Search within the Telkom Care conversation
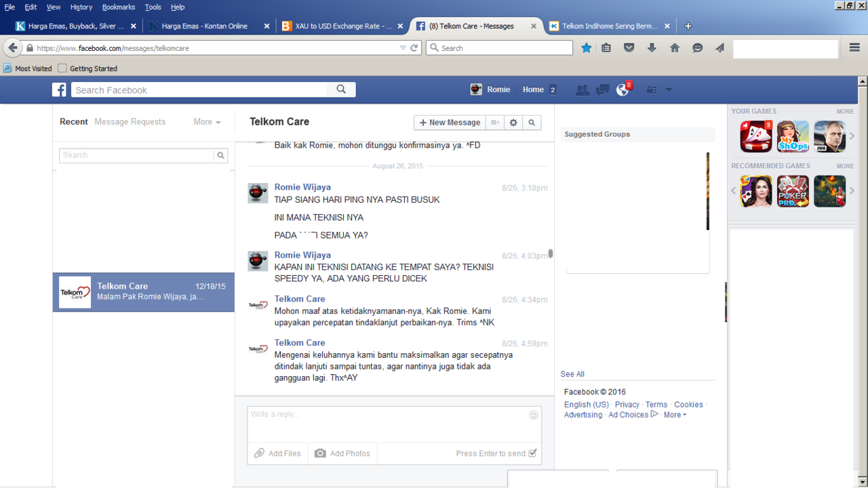The image size is (868, 488). [x=532, y=123]
